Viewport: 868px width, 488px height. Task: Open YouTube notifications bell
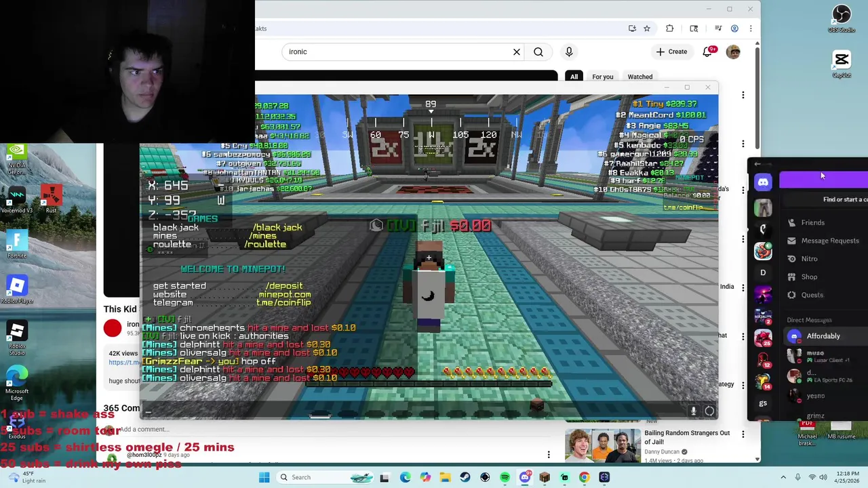[708, 52]
